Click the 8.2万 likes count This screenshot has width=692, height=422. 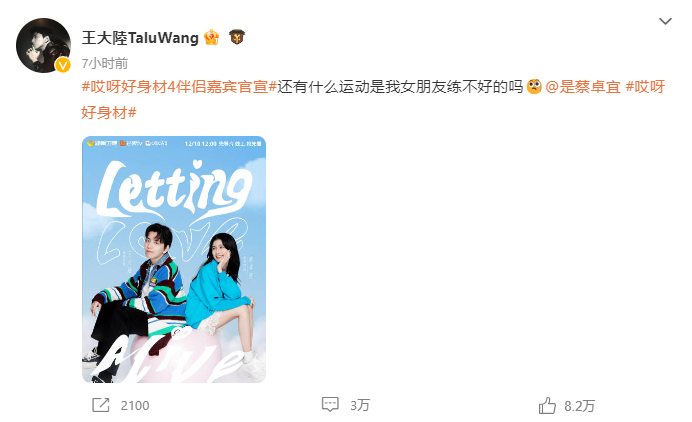579,406
